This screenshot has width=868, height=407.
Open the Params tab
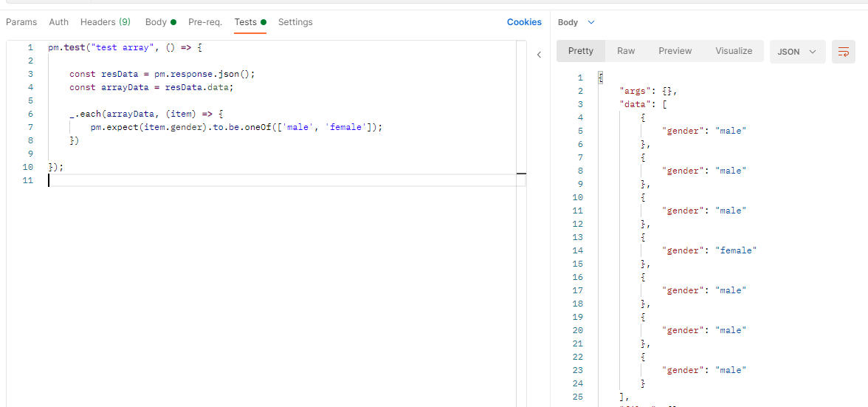[21, 22]
